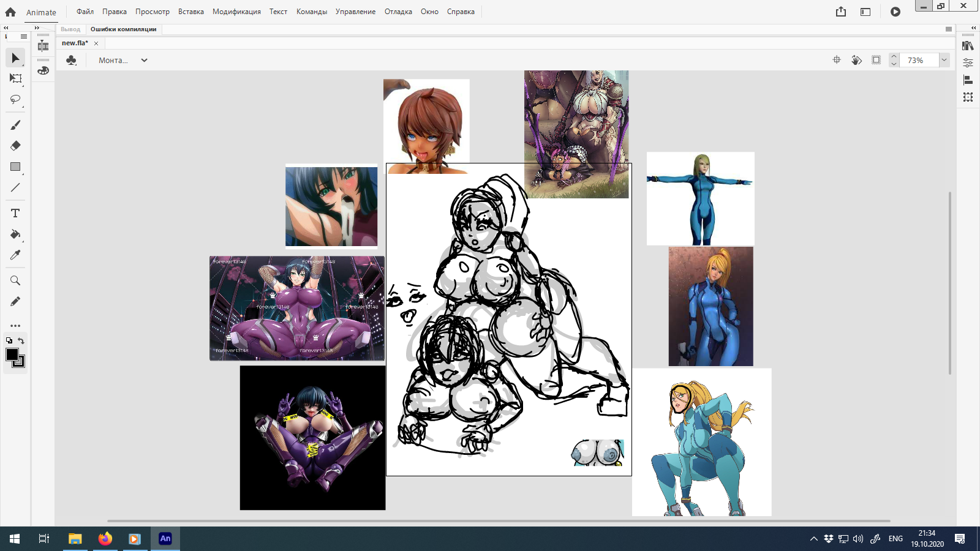Image resolution: width=980 pixels, height=551 pixels.
Task: Select the Brush tool
Action: point(15,125)
